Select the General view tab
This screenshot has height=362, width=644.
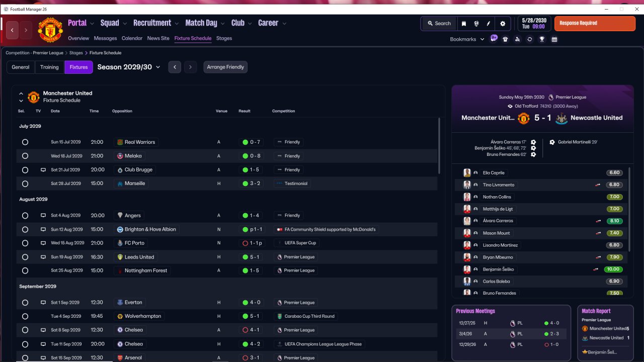click(21, 67)
